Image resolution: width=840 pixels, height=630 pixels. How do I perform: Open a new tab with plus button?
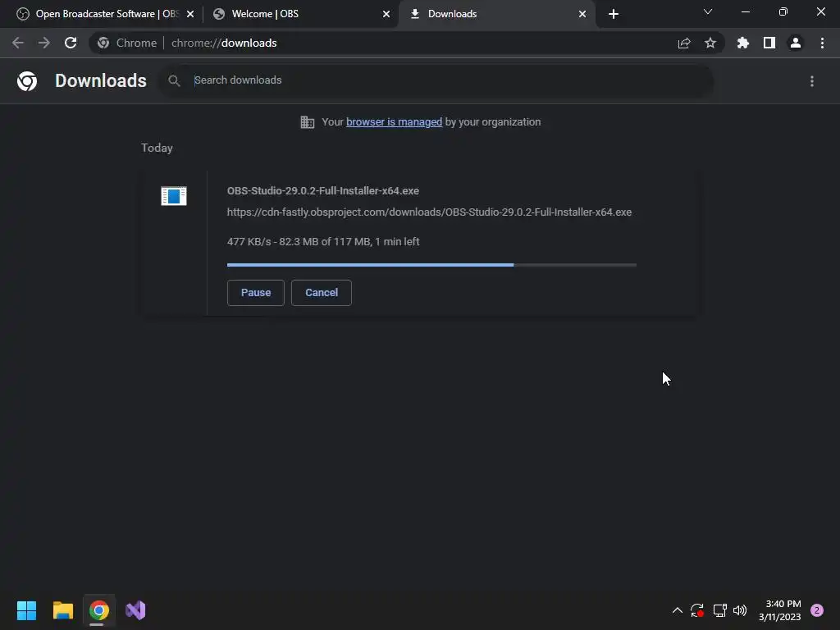point(614,14)
